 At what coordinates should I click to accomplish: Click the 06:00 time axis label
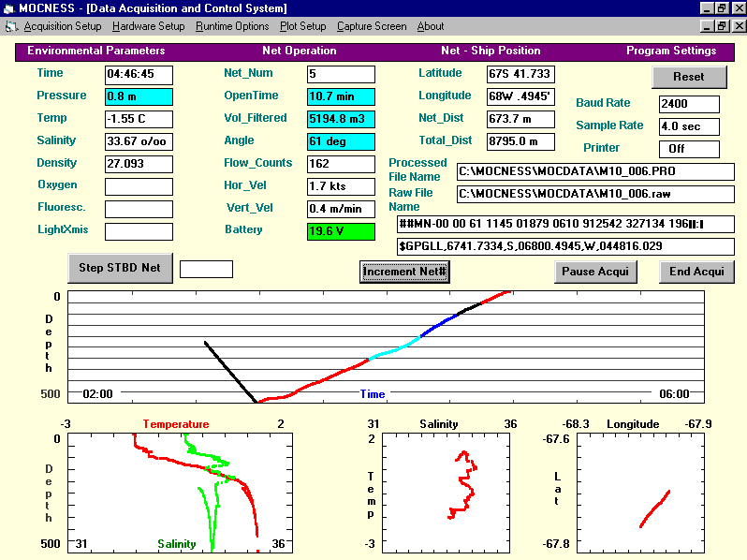point(674,394)
